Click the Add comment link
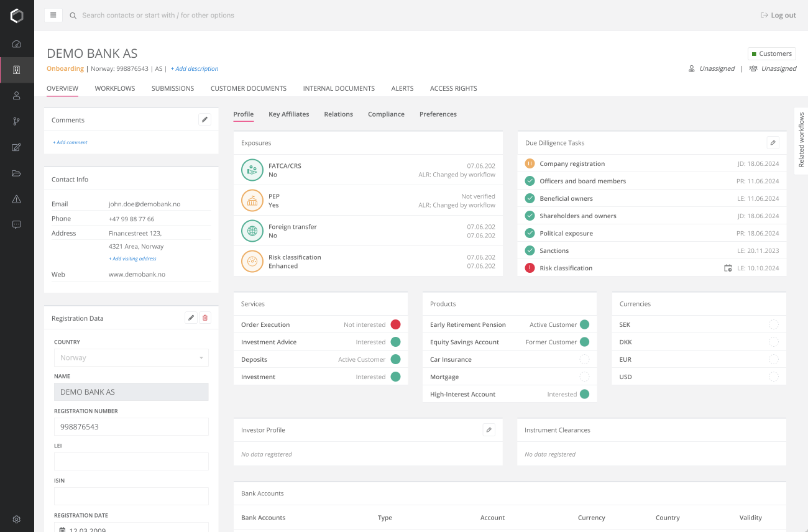Screen dimensions: 808x532 70,142
